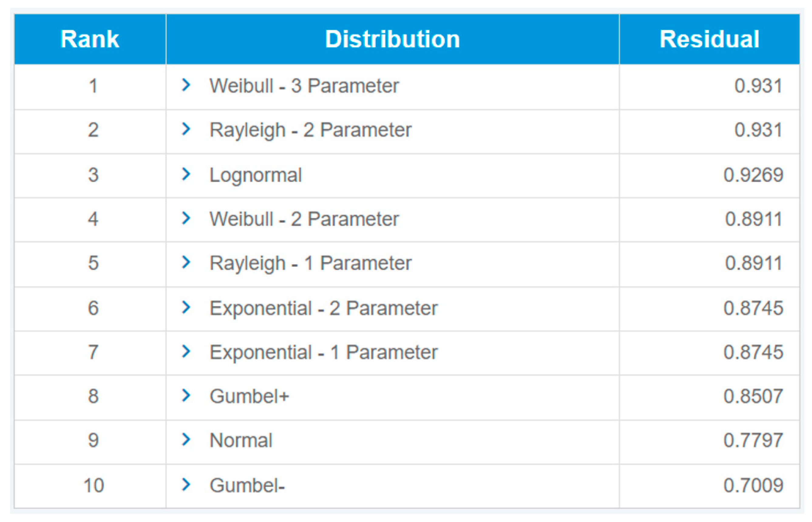Screen dimensions: 812x522
Task: Expand the Normal distribution row chevron
Action: point(186,440)
